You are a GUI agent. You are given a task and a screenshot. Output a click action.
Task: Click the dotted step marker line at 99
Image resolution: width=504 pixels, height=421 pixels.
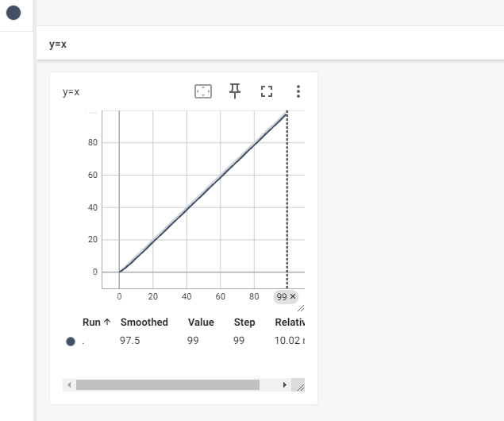click(287, 199)
